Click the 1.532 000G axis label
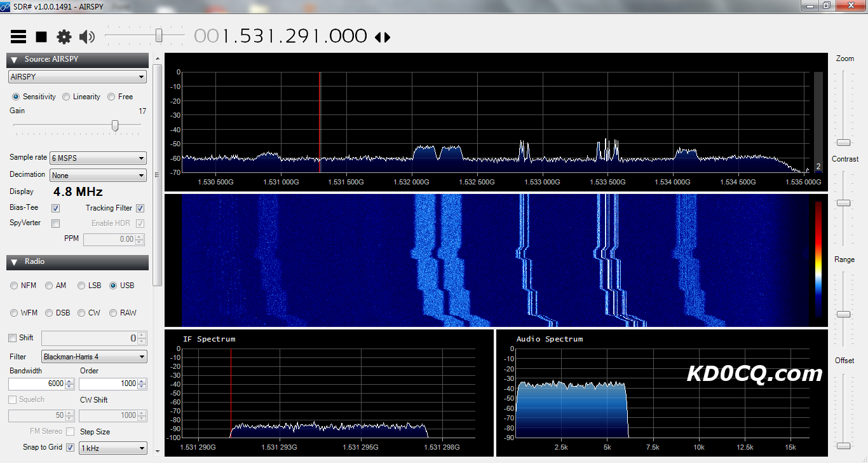 [411, 182]
